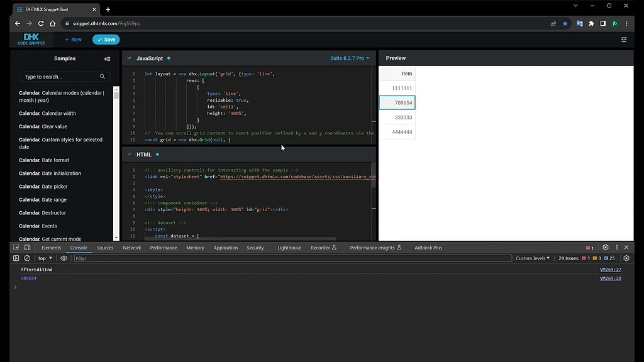
Task: Open VM269:27 source link
Action: coord(610,269)
